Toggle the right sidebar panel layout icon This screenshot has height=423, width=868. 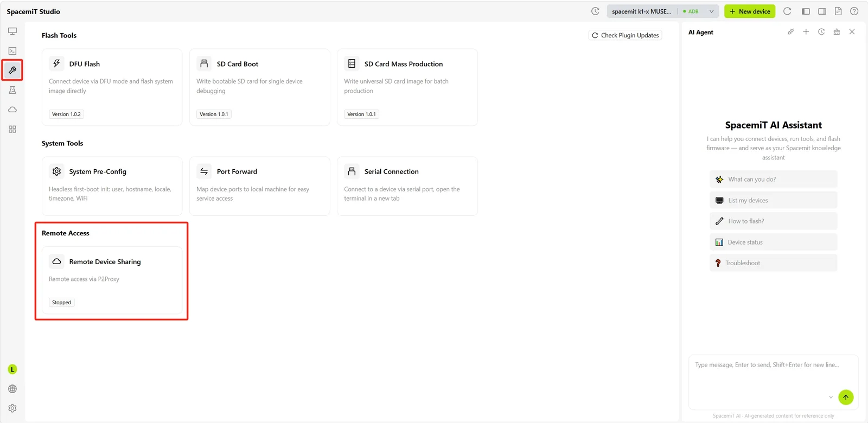[822, 11]
